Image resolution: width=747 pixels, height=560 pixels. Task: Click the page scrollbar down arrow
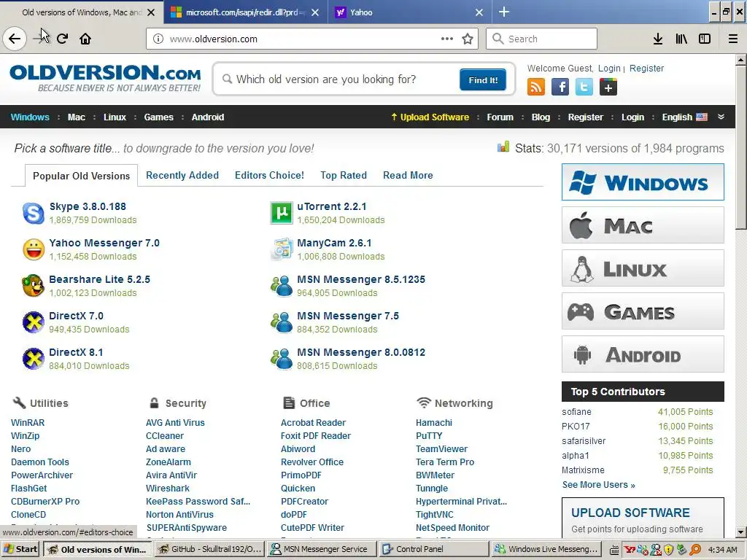click(x=741, y=533)
